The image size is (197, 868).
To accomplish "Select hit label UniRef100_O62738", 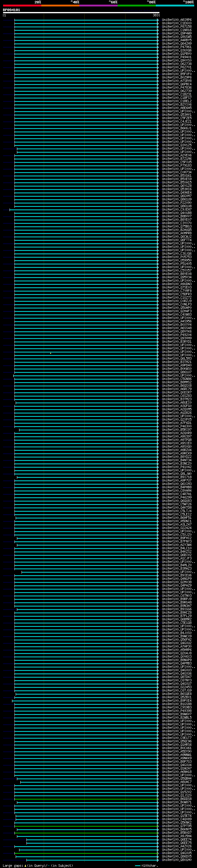I will point(176,64).
